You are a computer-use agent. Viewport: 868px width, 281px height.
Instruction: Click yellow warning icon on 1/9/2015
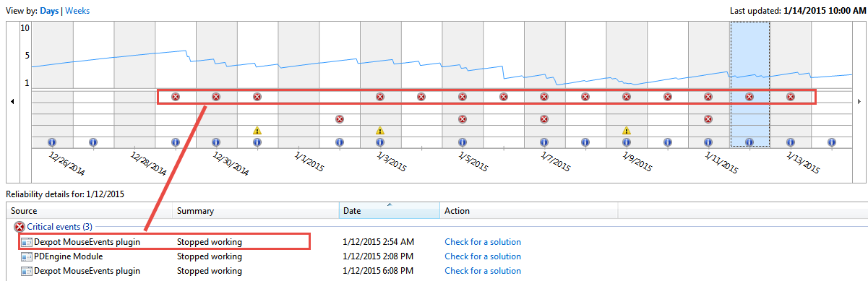pyautogui.click(x=627, y=131)
